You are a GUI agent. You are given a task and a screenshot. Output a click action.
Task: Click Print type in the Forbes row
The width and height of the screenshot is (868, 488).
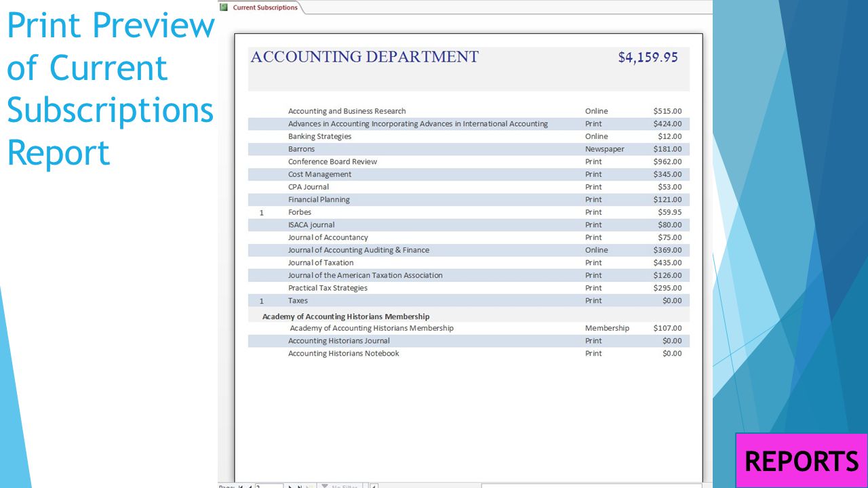593,212
